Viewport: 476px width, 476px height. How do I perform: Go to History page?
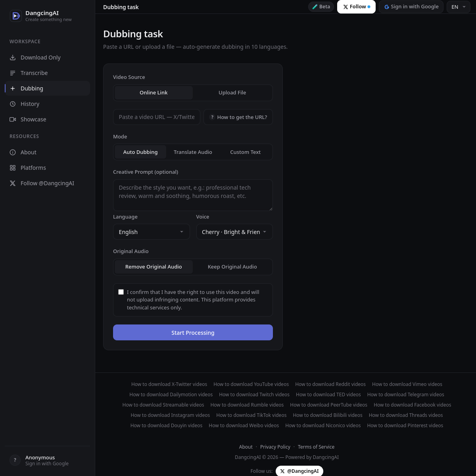[48, 104]
